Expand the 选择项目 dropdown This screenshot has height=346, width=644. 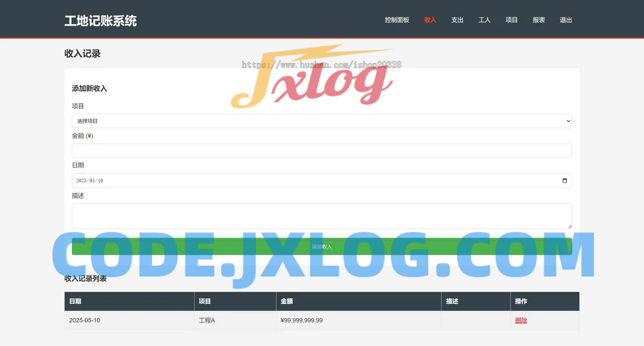[x=321, y=121]
